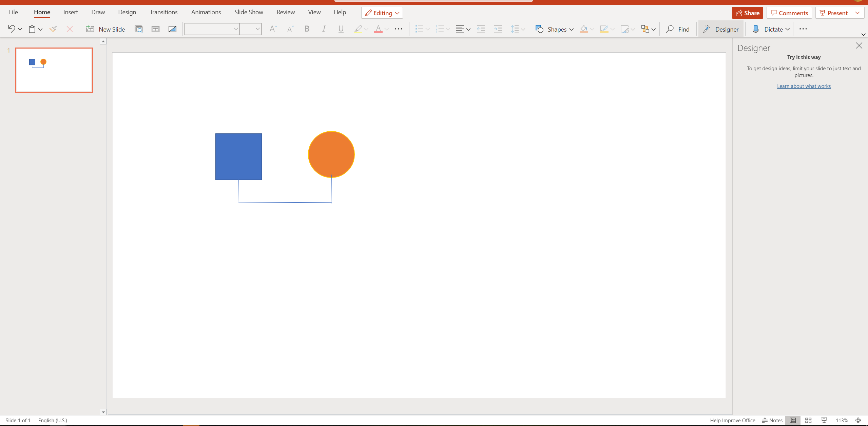Screen dimensions: 868x426
Task: Select the Line Spacing icon
Action: point(516,29)
